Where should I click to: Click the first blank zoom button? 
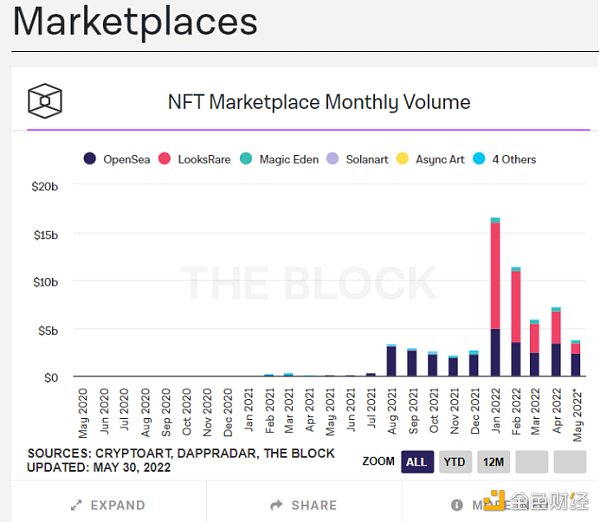coord(531,461)
